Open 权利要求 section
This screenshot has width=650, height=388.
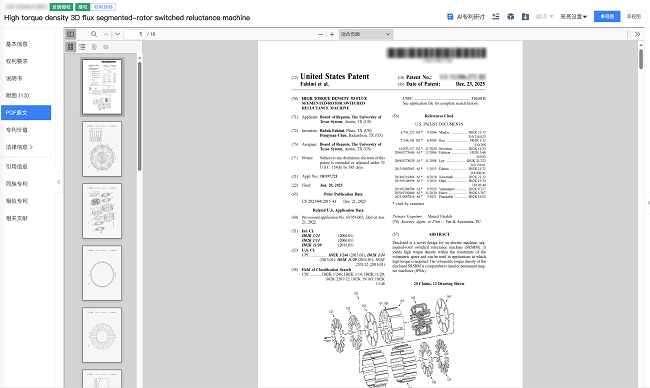coord(17,61)
